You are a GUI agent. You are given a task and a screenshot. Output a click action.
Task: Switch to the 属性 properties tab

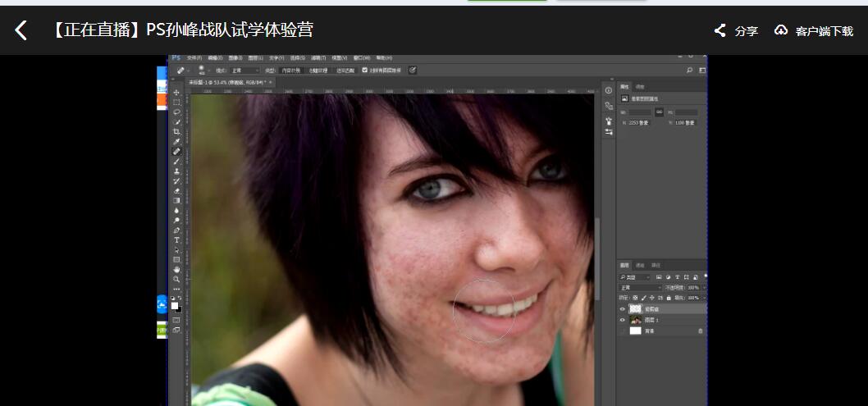click(624, 87)
